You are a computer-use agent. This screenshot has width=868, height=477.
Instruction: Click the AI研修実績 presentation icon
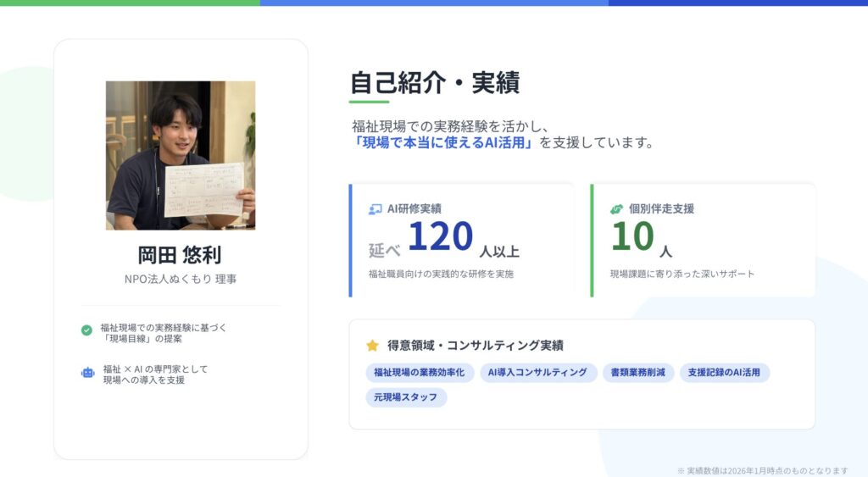[x=375, y=208]
